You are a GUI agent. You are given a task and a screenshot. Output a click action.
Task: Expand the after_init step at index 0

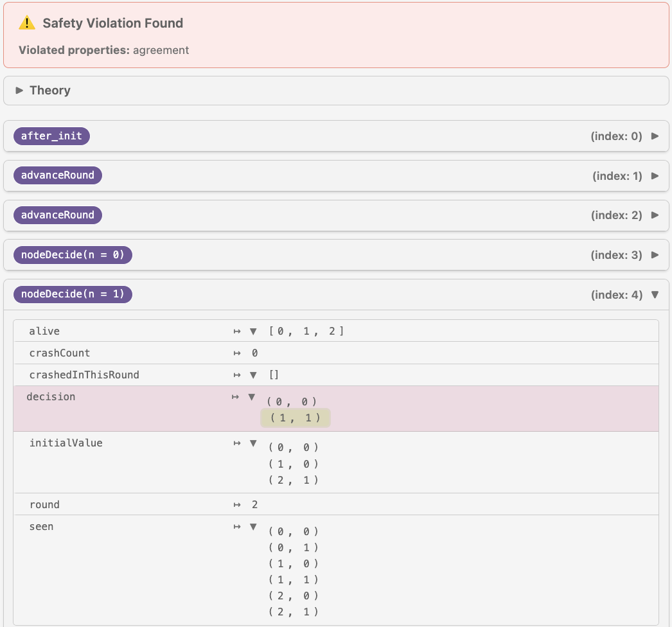655,136
